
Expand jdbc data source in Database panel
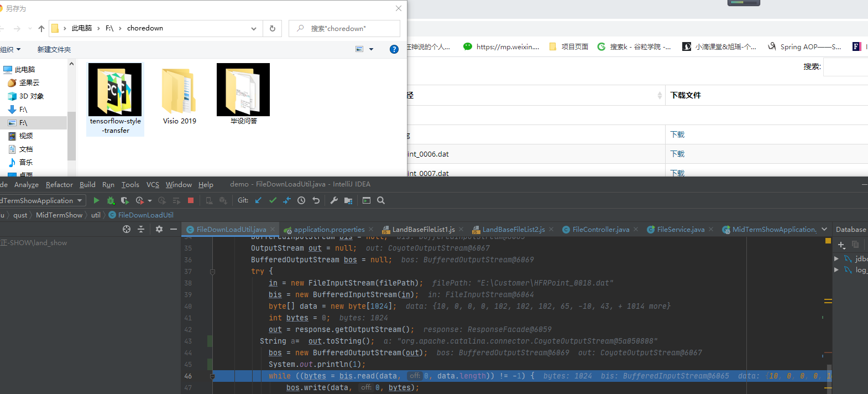[836, 258]
